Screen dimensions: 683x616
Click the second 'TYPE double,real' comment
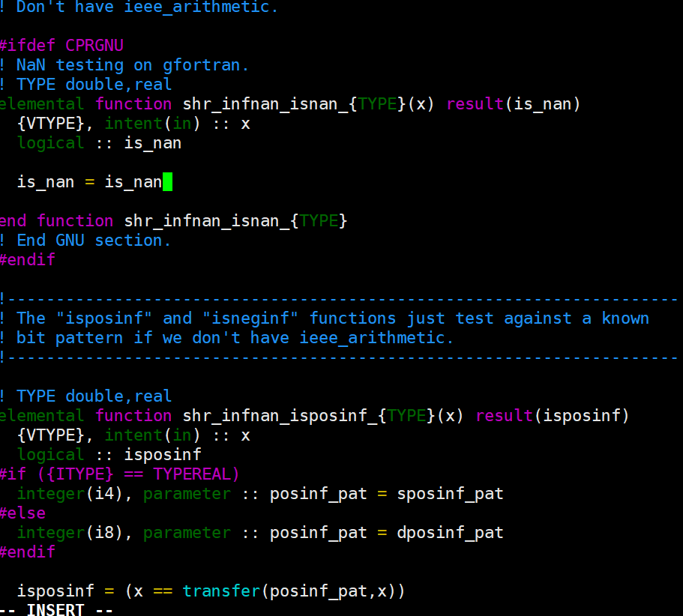[94, 396]
